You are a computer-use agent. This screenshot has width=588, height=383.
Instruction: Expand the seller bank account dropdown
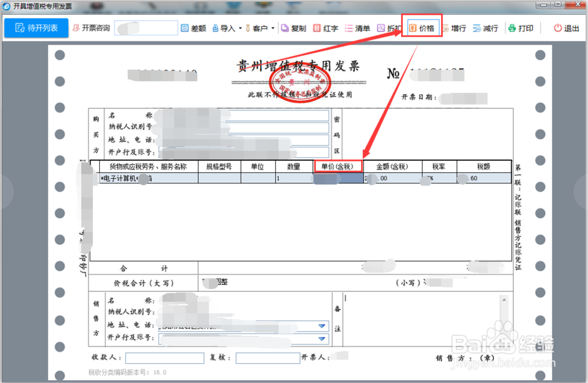tap(321, 339)
